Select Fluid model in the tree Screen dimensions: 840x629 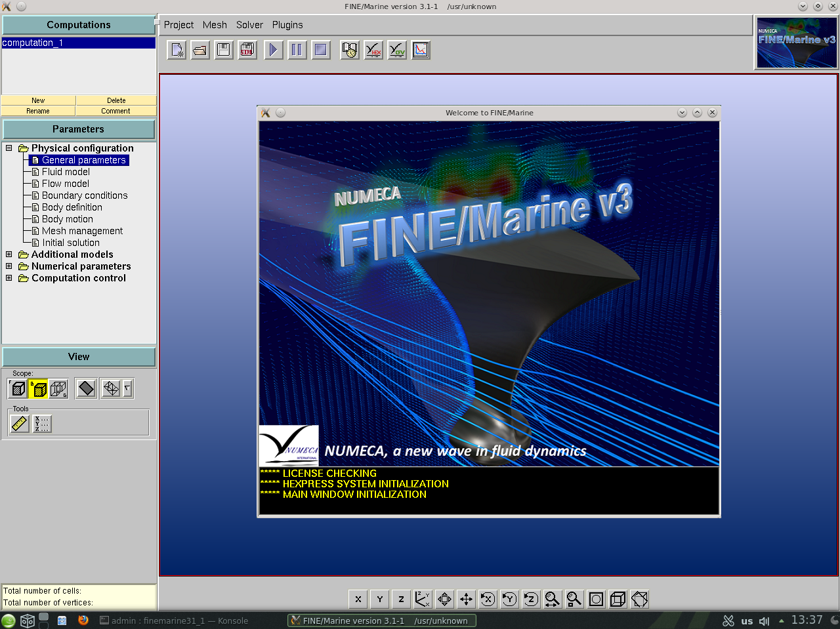tap(66, 172)
